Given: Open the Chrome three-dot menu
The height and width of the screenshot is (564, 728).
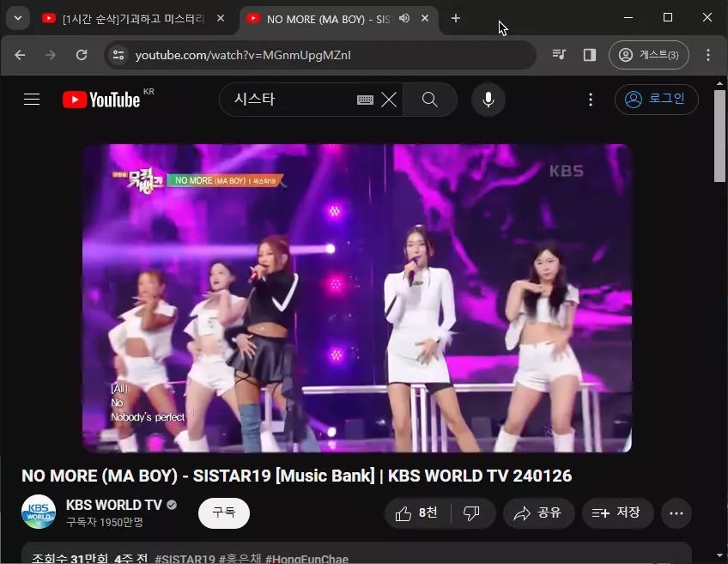Looking at the screenshot, I should 708,55.
